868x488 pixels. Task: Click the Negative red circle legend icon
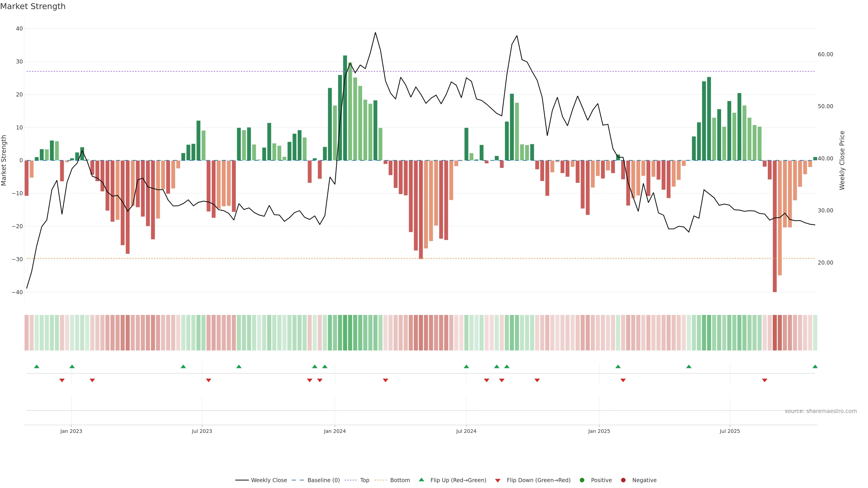pyautogui.click(x=623, y=480)
